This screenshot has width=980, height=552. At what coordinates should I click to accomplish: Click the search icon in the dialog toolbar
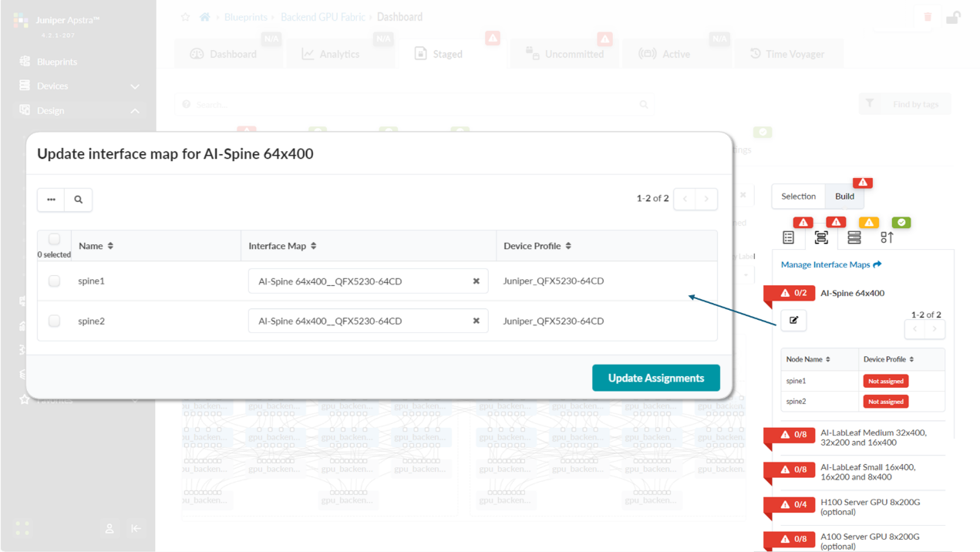point(79,200)
